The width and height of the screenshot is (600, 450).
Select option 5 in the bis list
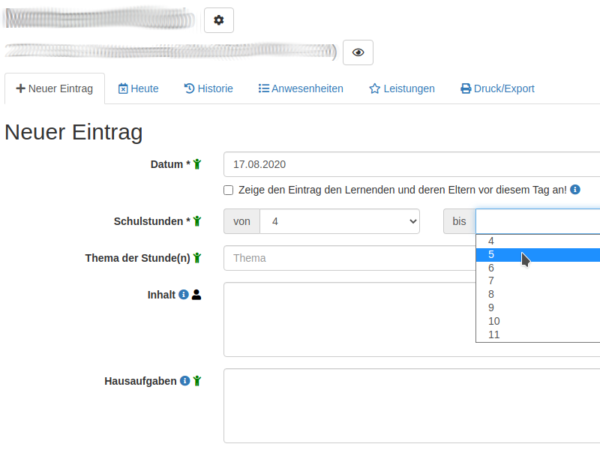pyautogui.click(x=538, y=255)
